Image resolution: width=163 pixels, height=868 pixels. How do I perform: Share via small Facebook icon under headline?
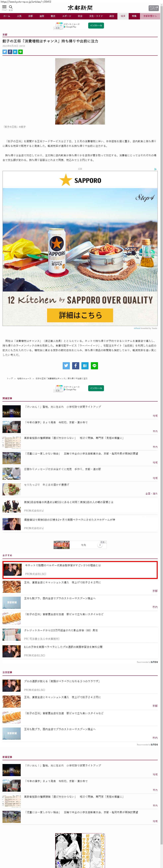[x=10, y=52]
